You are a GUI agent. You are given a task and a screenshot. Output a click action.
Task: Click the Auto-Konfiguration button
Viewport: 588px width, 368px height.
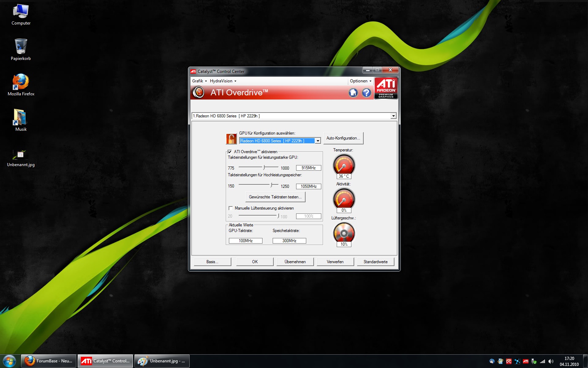(343, 138)
